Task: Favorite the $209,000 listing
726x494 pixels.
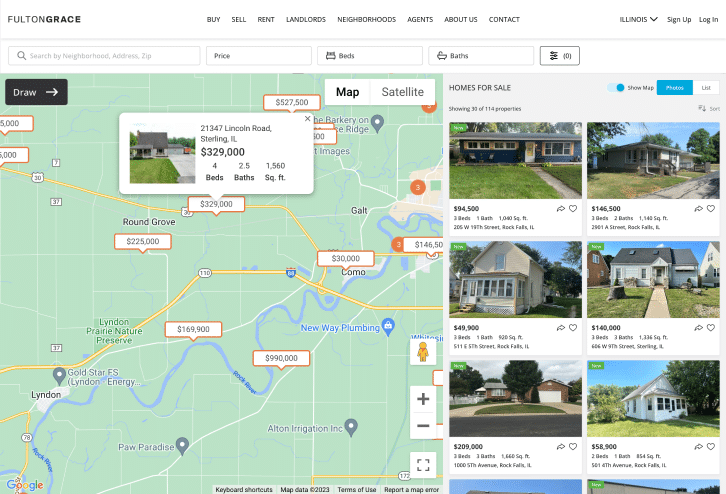Action: (x=573, y=447)
